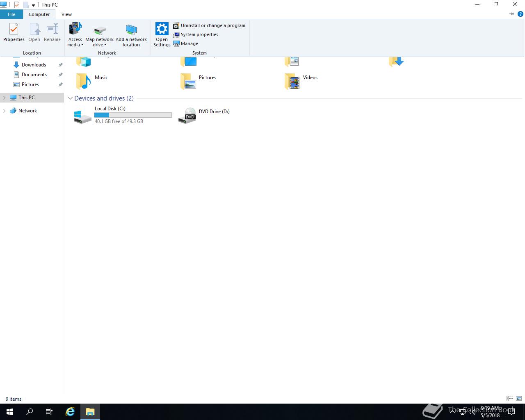The height and width of the screenshot is (420, 525).
Task: Click the This PC icon in the title bar
Action: click(x=4, y=5)
